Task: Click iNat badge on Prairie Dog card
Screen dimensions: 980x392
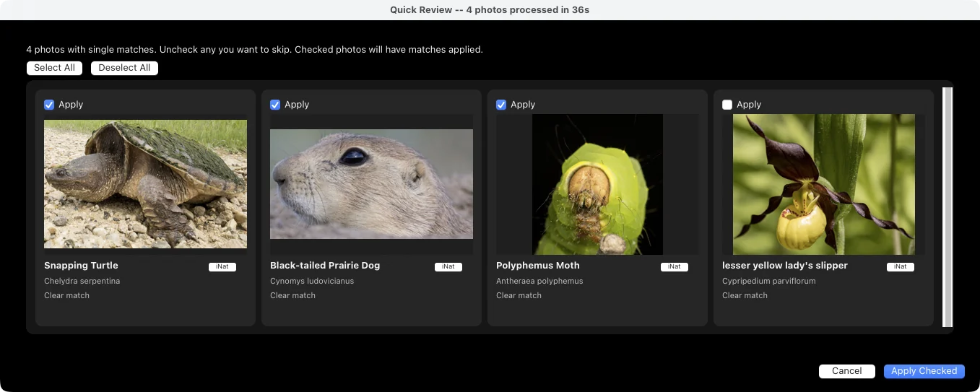Action: (x=448, y=266)
